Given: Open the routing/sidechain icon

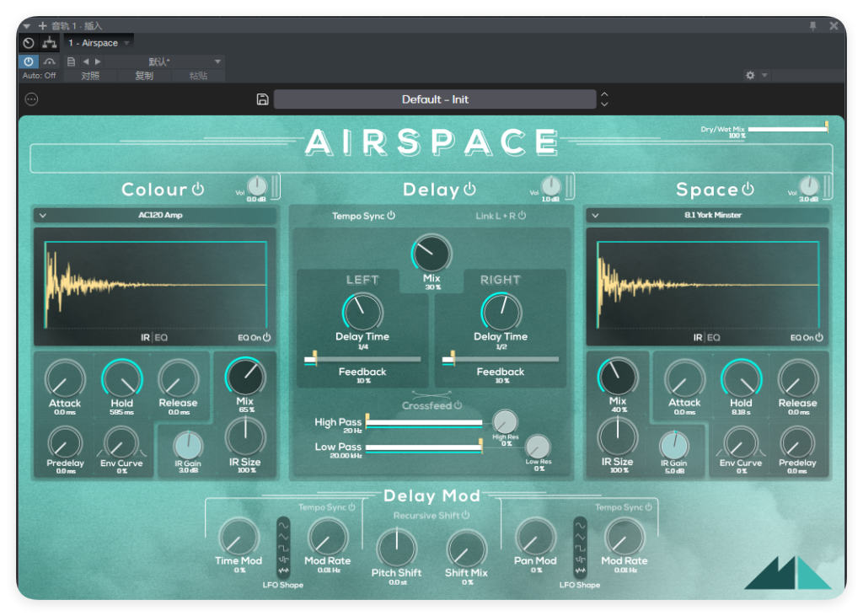Looking at the screenshot, I should [50, 42].
